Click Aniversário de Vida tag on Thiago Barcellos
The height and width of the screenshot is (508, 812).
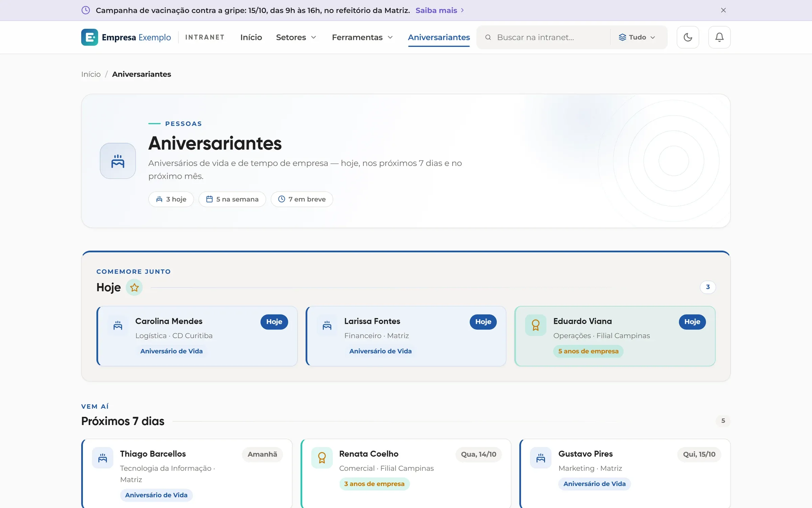[x=156, y=495]
